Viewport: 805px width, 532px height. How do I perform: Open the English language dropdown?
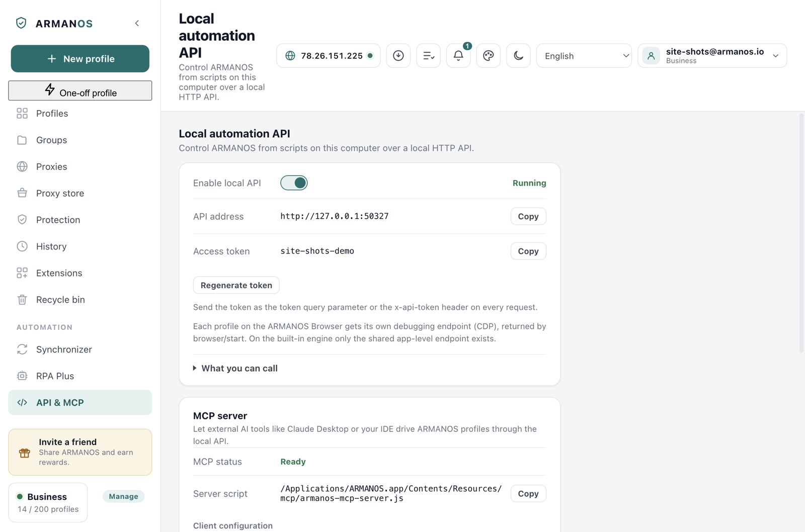click(584, 56)
